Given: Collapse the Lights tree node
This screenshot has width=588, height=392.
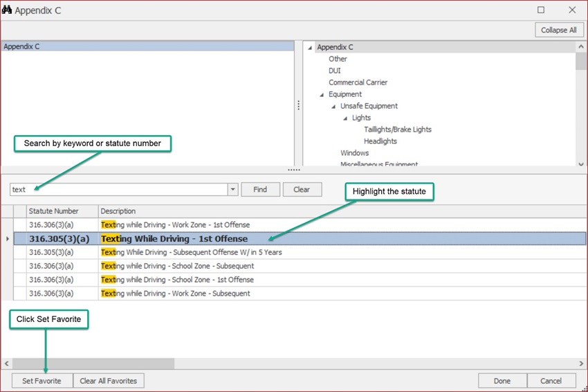Looking at the screenshot, I should tap(344, 118).
